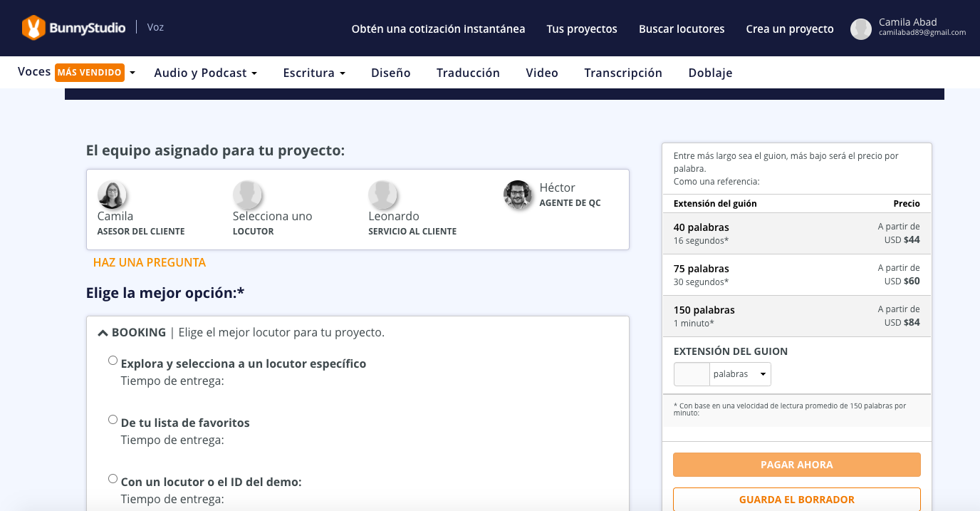Choose 'Con un locutor o el ID del demo'
The image size is (980, 511).
tap(113, 479)
